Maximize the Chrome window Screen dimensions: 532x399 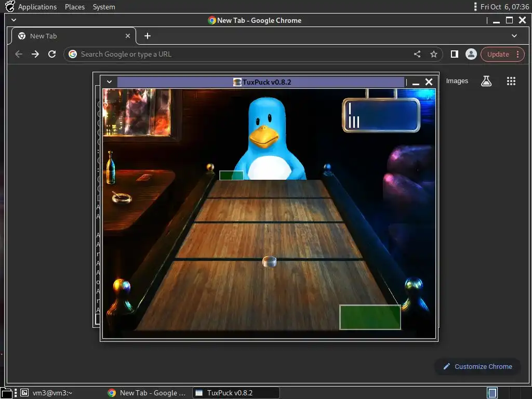click(x=509, y=20)
